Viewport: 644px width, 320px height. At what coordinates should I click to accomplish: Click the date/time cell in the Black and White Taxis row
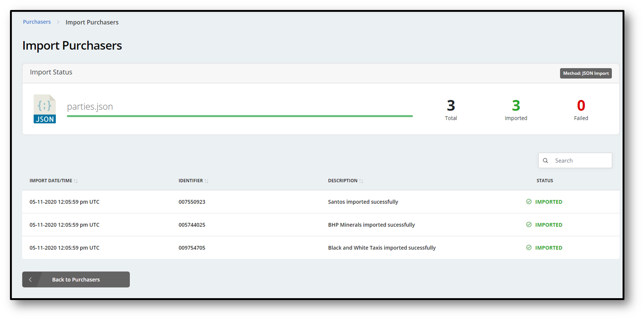coord(64,247)
